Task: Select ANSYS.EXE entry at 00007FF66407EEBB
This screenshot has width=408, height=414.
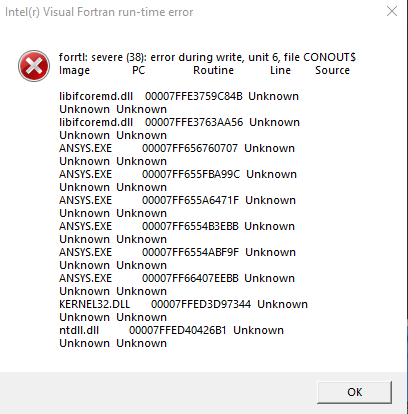Action: pos(177,285)
